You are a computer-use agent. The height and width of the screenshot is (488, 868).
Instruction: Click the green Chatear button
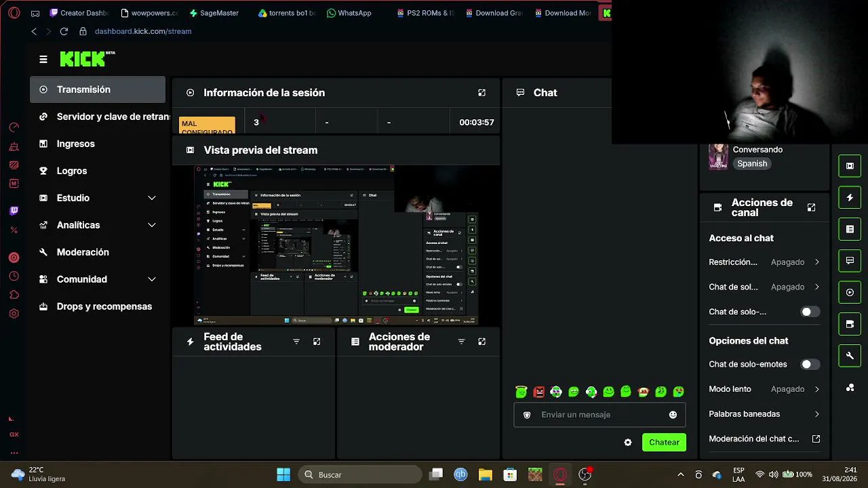[x=664, y=443]
